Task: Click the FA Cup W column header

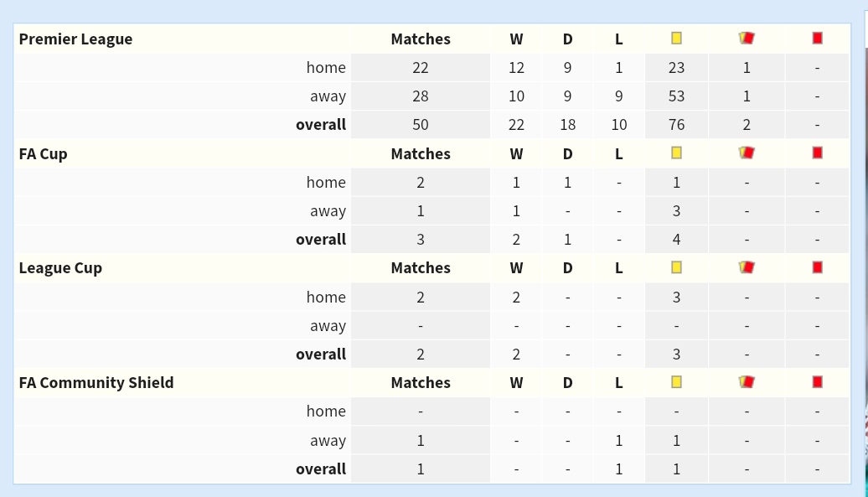Action: click(516, 154)
